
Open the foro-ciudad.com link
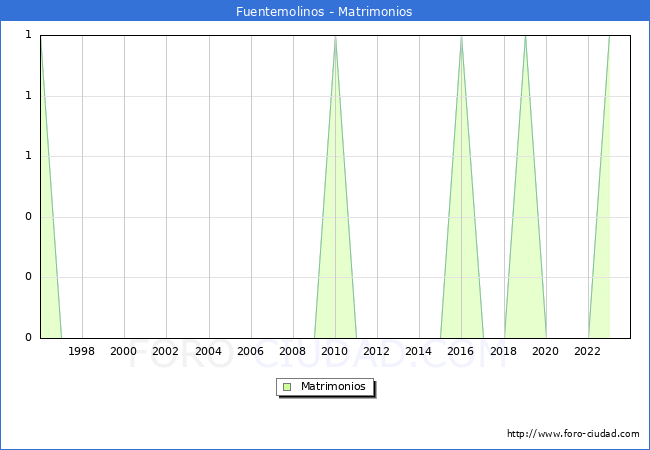(573, 434)
